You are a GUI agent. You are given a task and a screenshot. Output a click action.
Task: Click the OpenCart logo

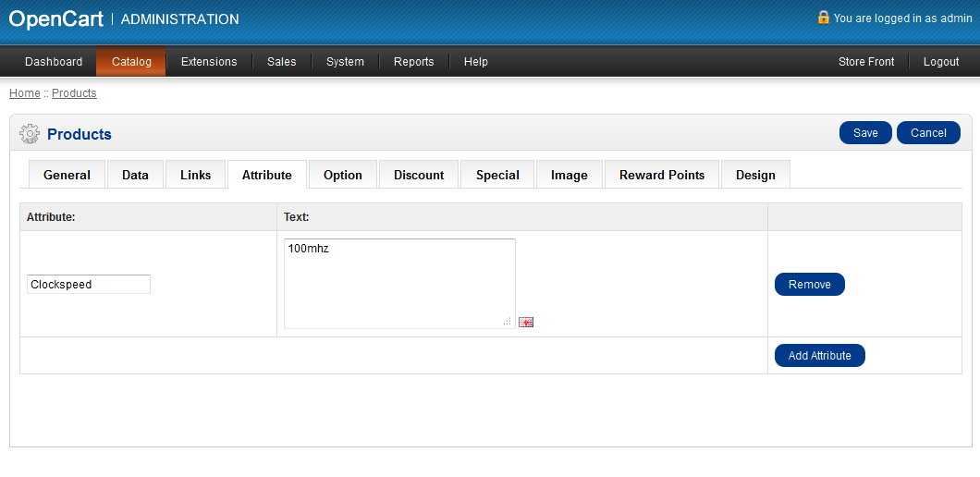(x=55, y=18)
